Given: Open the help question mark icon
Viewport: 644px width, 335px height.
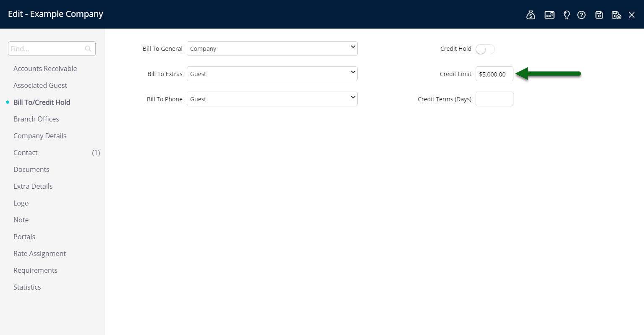Looking at the screenshot, I should 581,14.
